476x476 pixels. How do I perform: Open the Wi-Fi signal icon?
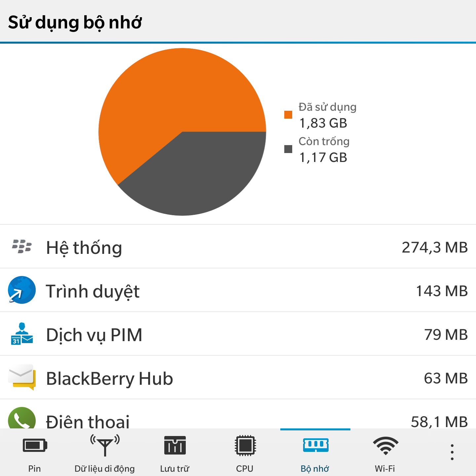[x=385, y=446]
